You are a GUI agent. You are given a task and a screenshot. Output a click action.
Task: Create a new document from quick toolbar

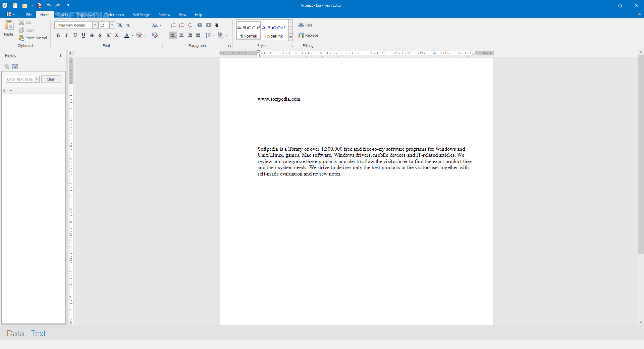click(15, 5)
